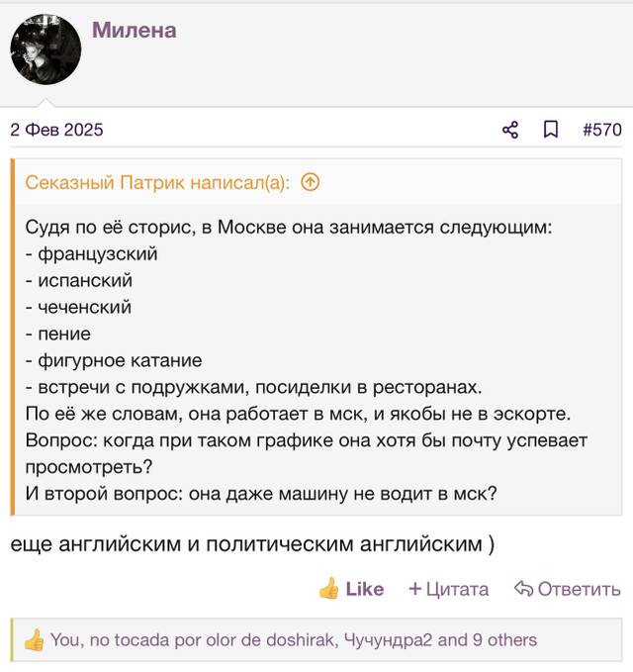Screen dimensions: 633x672
Task: Show the 9 others who liked the post
Action: coord(504,640)
